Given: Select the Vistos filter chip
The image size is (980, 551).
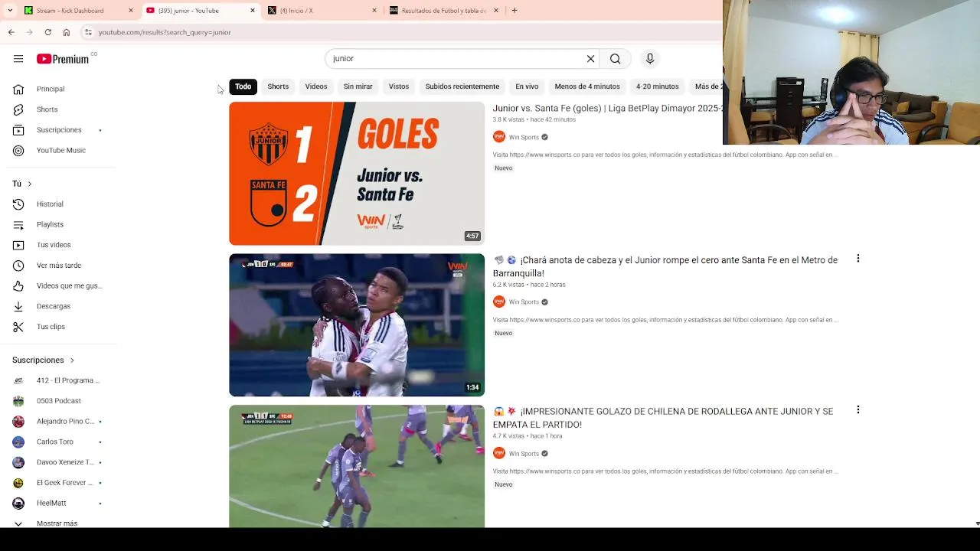Looking at the screenshot, I should [x=399, y=86].
